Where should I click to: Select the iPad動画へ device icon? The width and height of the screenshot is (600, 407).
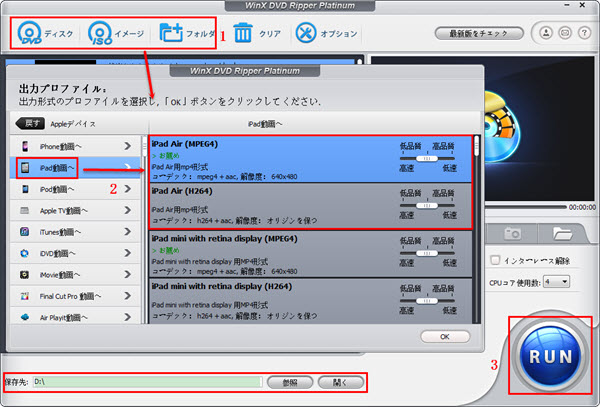(25, 168)
